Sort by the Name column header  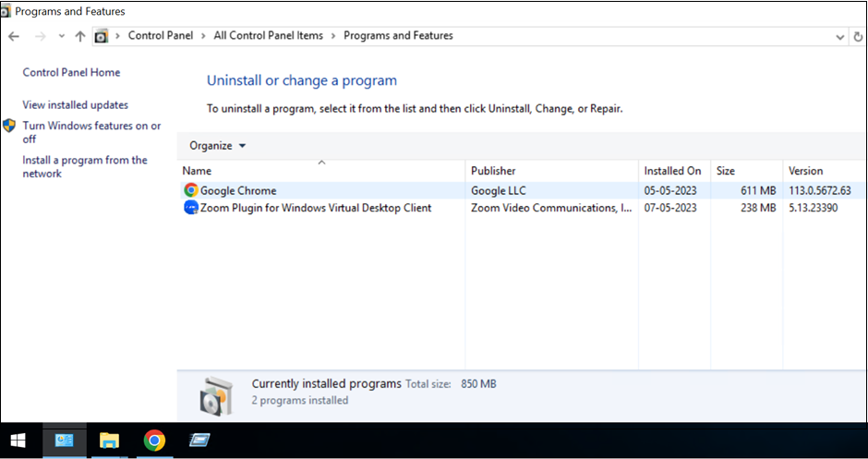pos(320,171)
